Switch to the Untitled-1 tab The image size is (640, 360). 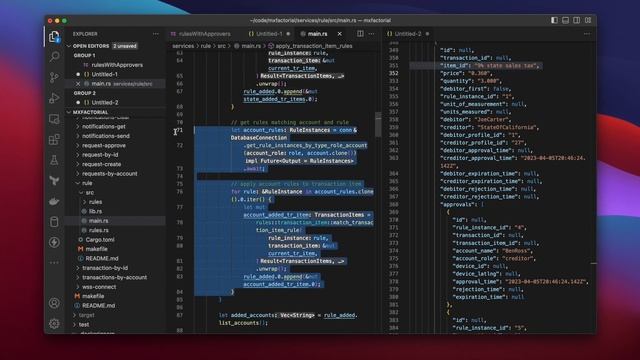tap(269, 34)
